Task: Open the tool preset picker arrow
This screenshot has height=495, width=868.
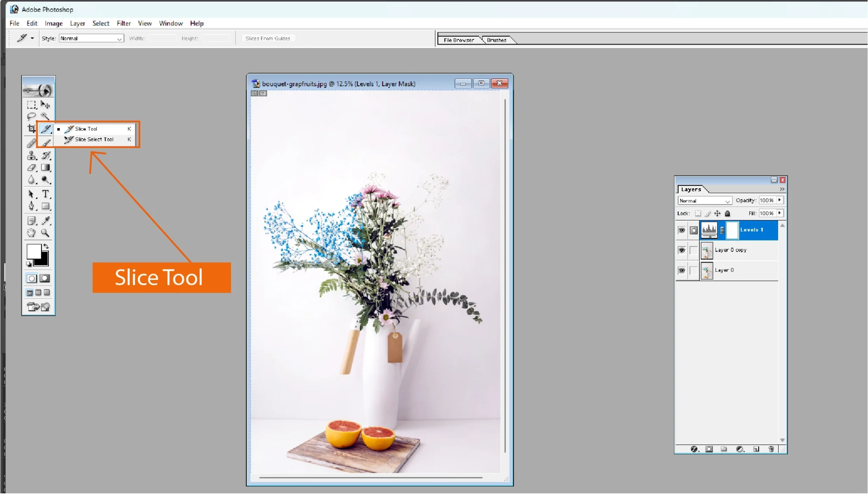Action: (32, 39)
